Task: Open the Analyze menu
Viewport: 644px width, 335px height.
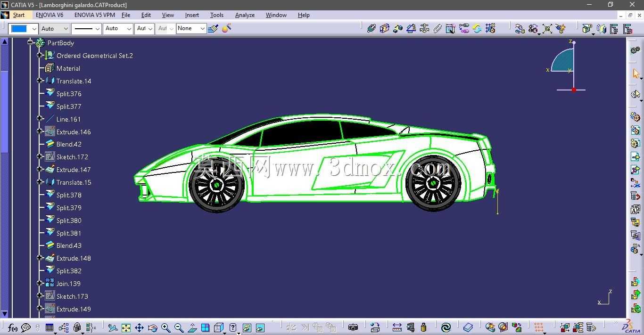Action: (245, 15)
